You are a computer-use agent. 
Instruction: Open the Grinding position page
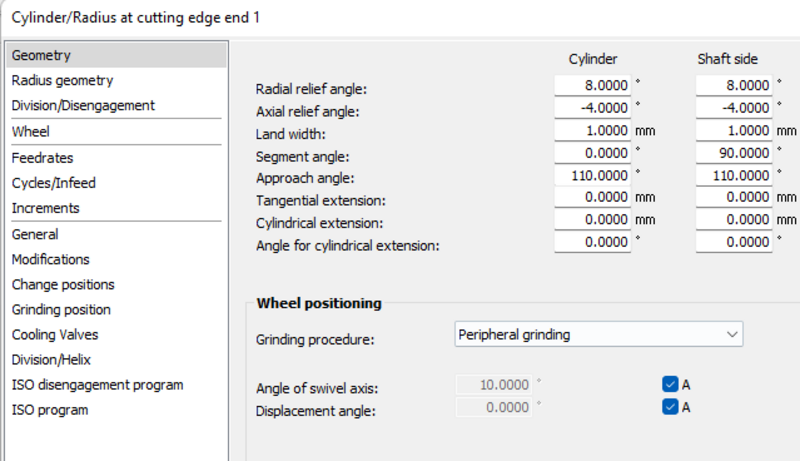[x=61, y=310]
